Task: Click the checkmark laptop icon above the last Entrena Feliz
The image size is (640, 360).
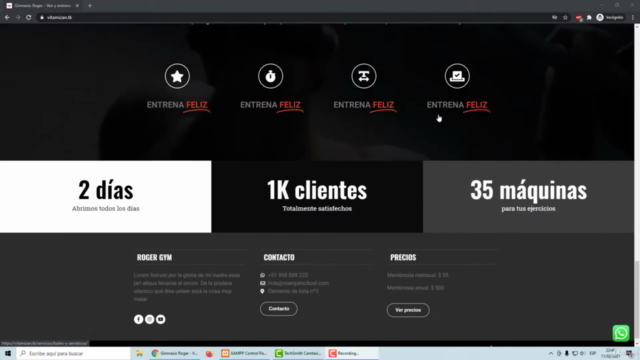Action: click(x=457, y=76)
